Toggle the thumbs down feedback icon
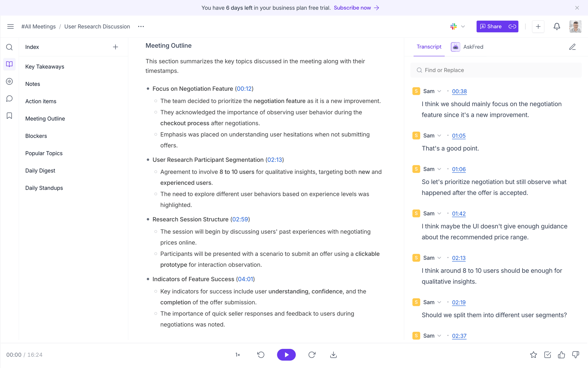 pos(575,355)
